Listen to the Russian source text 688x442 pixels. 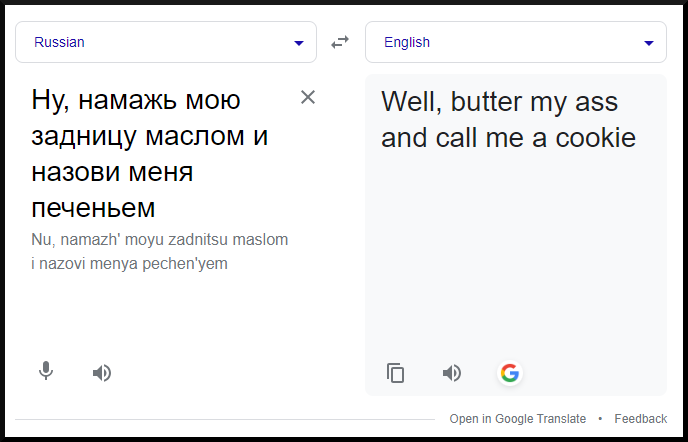[x=102, y=373]
